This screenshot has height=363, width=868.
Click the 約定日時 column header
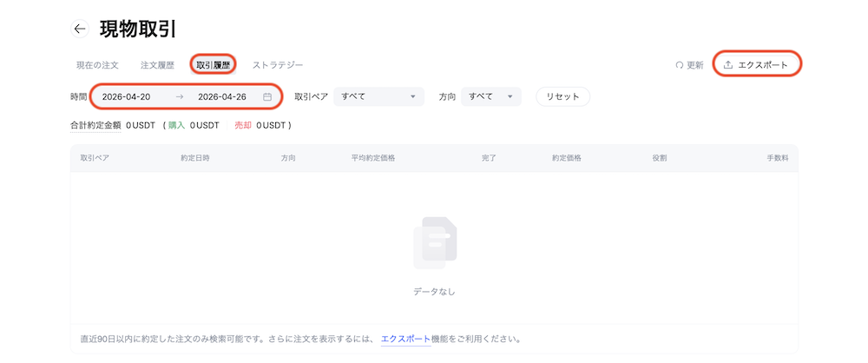pyautogui.click(x=194, y=158)
